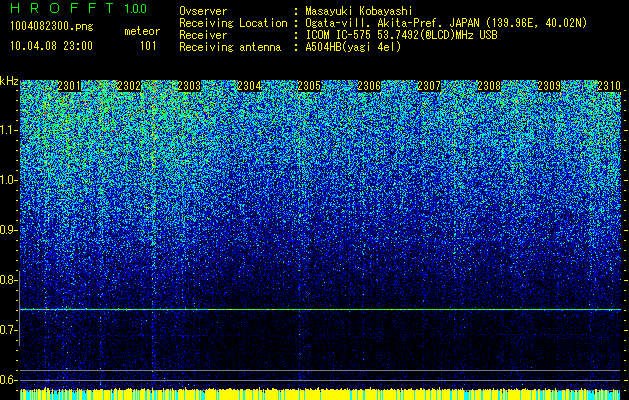This screenshot has width=629, height=400.
Task: Click the 0.9 kHz axis label
Action: 9,230
